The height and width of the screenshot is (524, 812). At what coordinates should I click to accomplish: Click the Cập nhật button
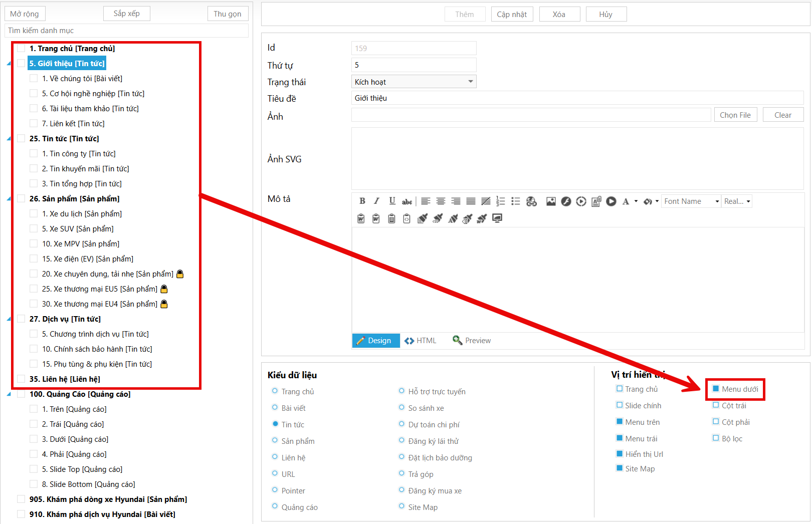coord(512,15)
